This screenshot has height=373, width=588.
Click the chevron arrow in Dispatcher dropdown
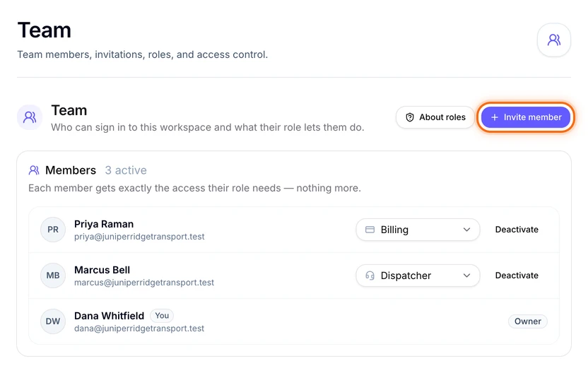tap(466, 276)
